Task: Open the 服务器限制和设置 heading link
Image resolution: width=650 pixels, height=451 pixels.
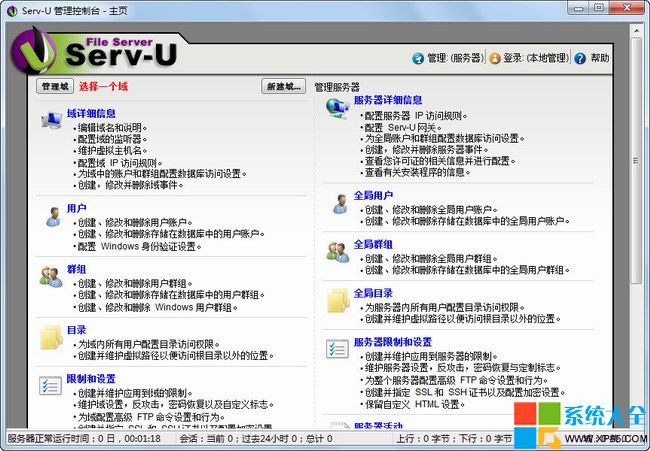Action: [392, 342]
